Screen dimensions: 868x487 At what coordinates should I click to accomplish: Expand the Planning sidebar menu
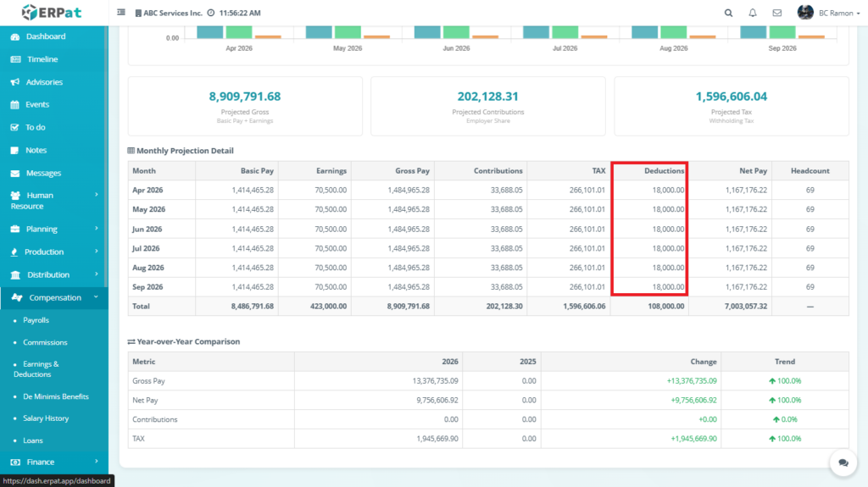coord(53,229)
